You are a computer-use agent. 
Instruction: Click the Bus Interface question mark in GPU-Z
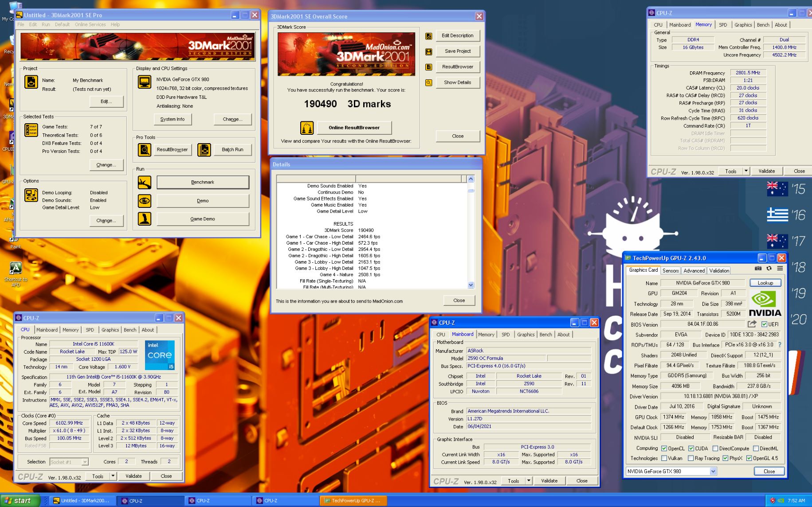[780, 345]
